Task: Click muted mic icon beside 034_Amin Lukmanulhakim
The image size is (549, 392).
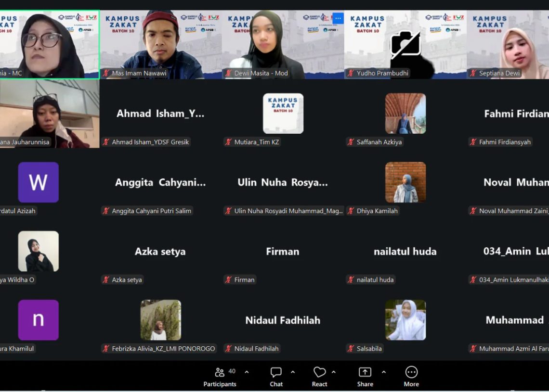Action: (x=473, y=280)
